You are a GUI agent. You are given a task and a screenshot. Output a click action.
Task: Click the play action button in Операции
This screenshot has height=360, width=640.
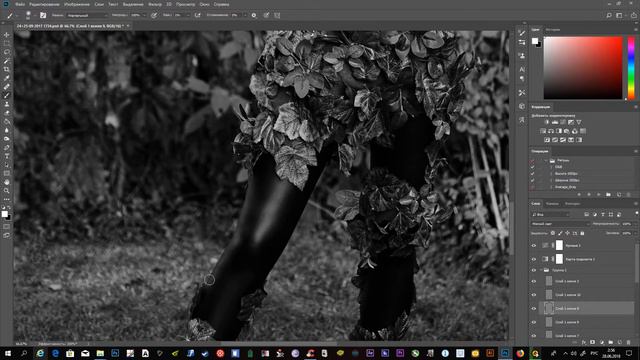tap(598, 195)
